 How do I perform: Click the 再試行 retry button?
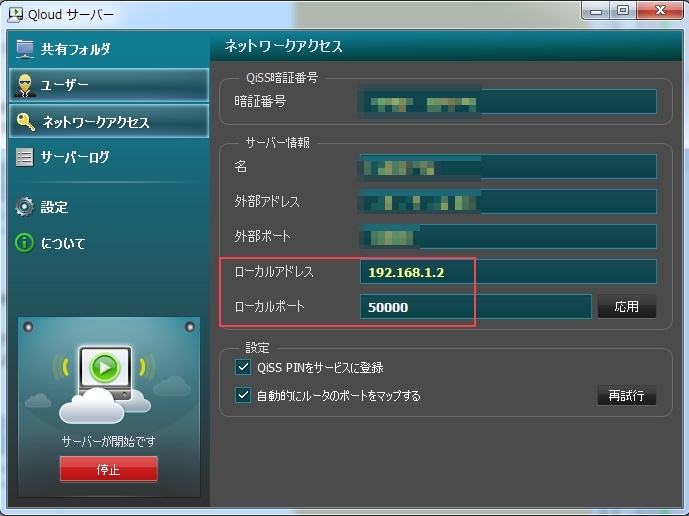[627, 396]
